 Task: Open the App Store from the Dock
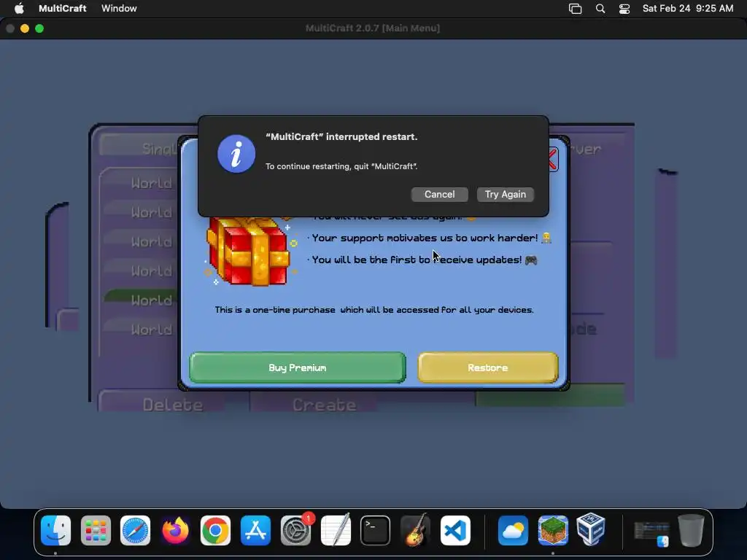[x=255, y=531]
